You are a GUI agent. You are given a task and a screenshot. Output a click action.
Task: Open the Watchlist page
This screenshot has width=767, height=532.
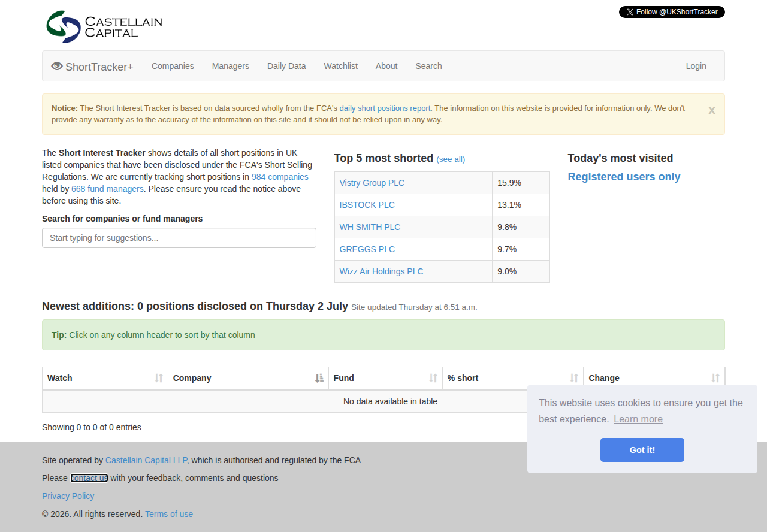click(341, 66)
